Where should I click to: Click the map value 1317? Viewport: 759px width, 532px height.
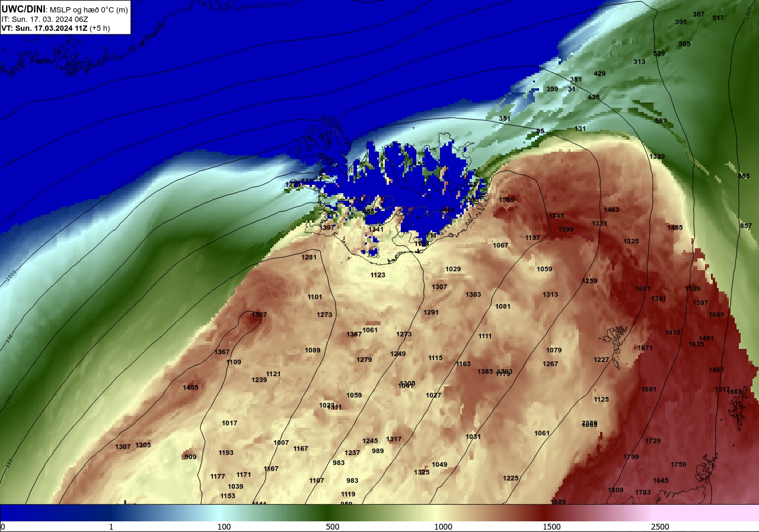394,439
